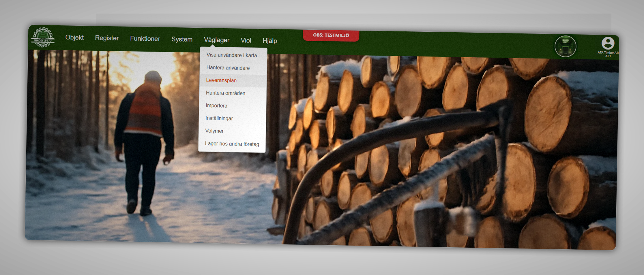Click the red OBS: TESTMILJÖ badge
644x275 pixels.
(x=331, y=35)
